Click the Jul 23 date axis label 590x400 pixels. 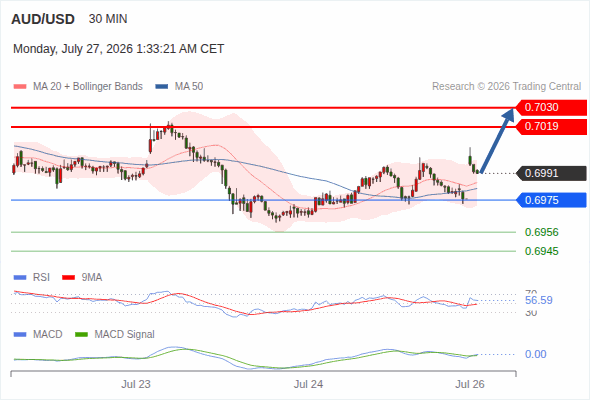[x=136, y=384]
